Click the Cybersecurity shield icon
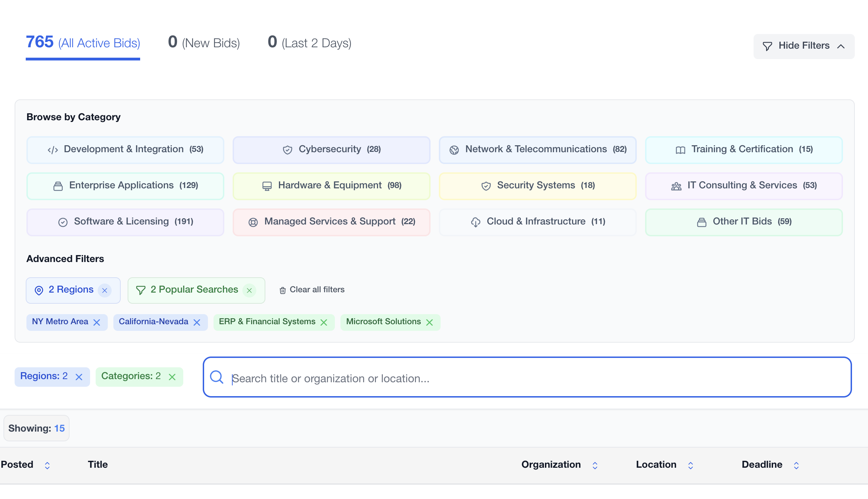The height and width of the screenshot is (499, 868). pos(287,150)
